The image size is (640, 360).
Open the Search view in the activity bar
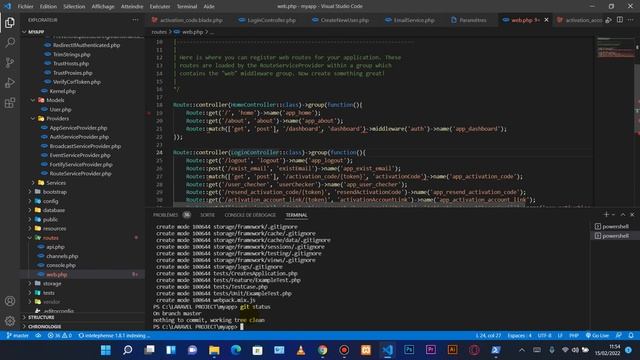(x=10, y=42)
